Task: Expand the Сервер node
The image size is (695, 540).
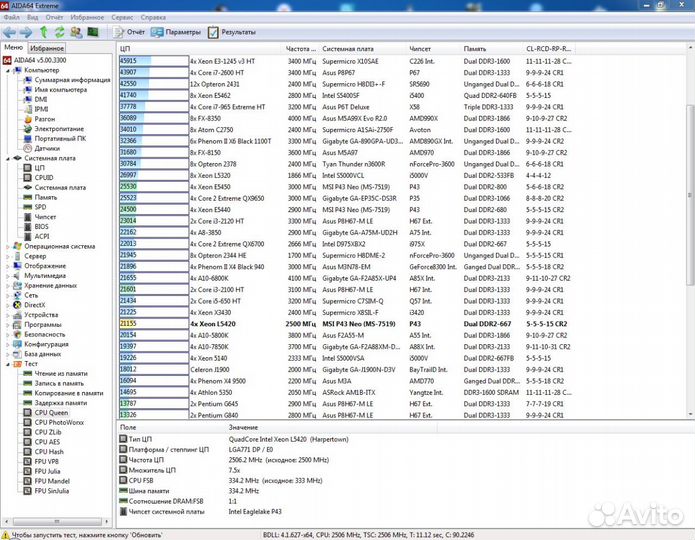Action: [8, 256]
